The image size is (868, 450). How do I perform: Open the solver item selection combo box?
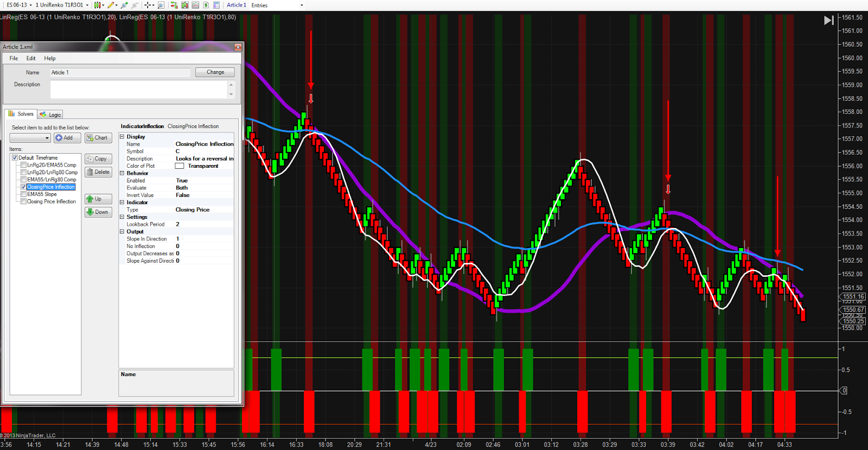30,138
